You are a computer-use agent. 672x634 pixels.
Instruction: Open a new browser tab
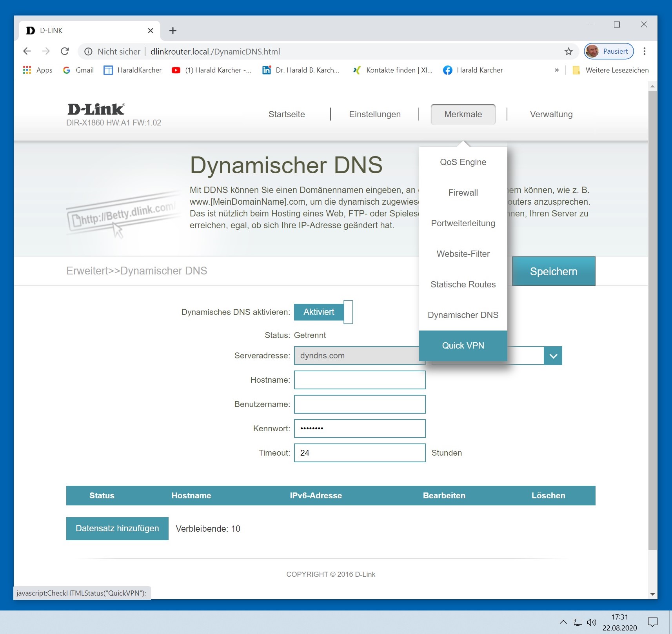(x=173, y=31)
